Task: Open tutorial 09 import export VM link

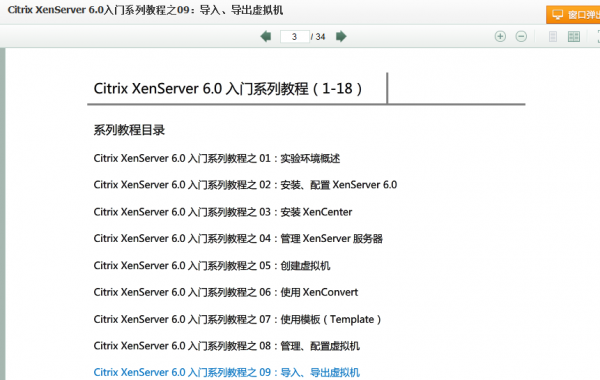Action: click(x=227, y=372)
